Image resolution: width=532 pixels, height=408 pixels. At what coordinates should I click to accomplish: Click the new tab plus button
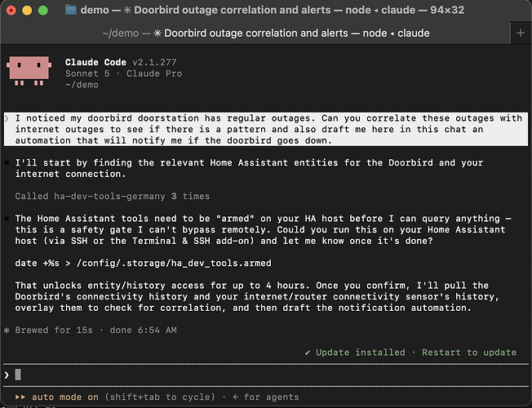521,33
